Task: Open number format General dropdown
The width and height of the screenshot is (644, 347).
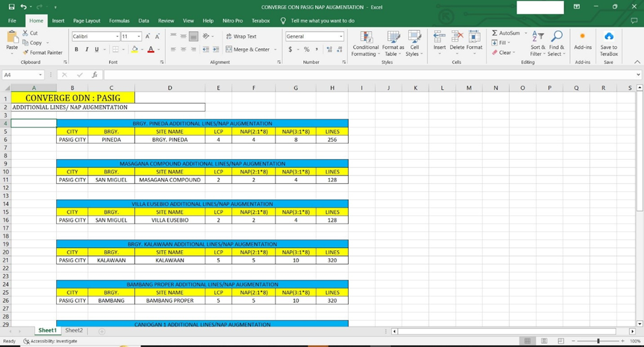Action: pyautogui.click(x=341, y=36)
